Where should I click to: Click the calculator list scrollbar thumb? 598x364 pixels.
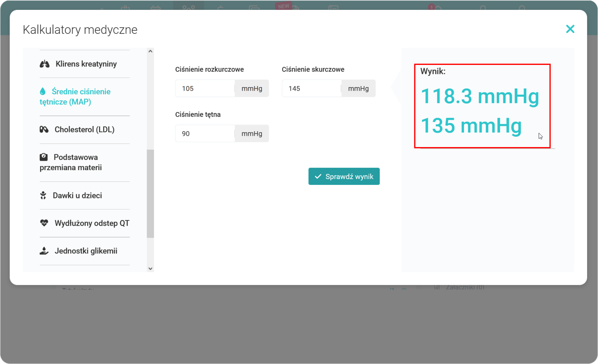(150, 194)
